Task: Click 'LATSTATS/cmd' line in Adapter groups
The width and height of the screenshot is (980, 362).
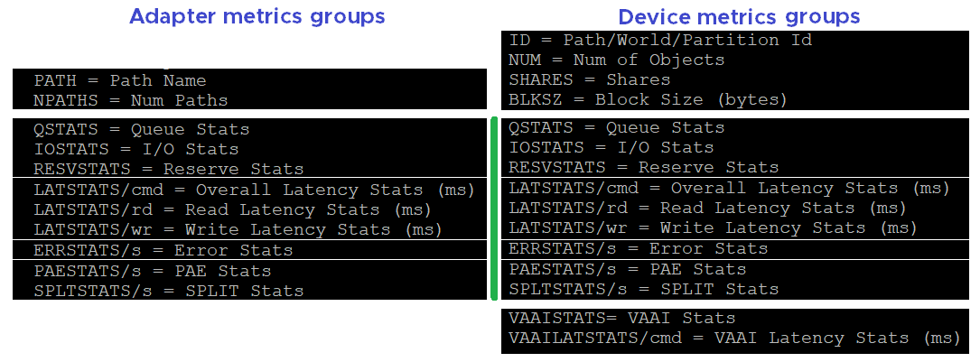Action: [255, 190]
